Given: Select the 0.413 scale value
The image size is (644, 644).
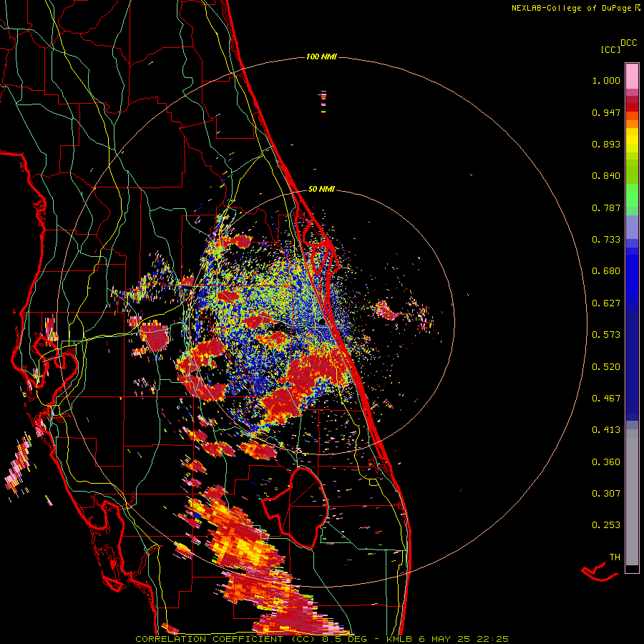Looking at the screenshot, I should (x=606, y=430).
